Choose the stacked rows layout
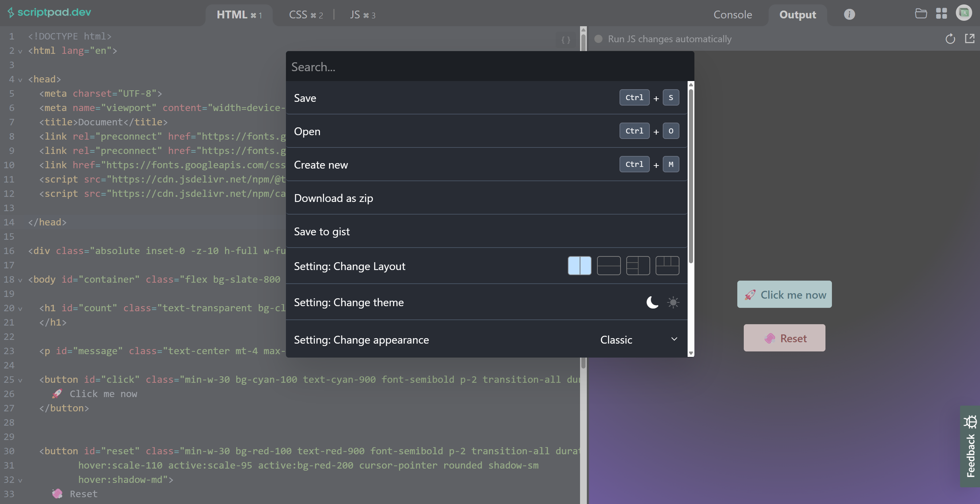Image resolution: width=980 pixels, height=504 pixels. click(609, 266)
